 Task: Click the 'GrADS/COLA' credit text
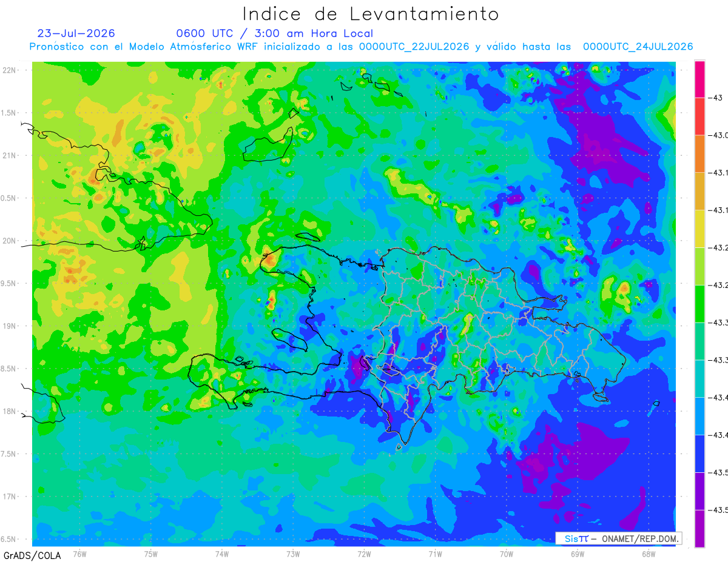(x=32, y=555)
